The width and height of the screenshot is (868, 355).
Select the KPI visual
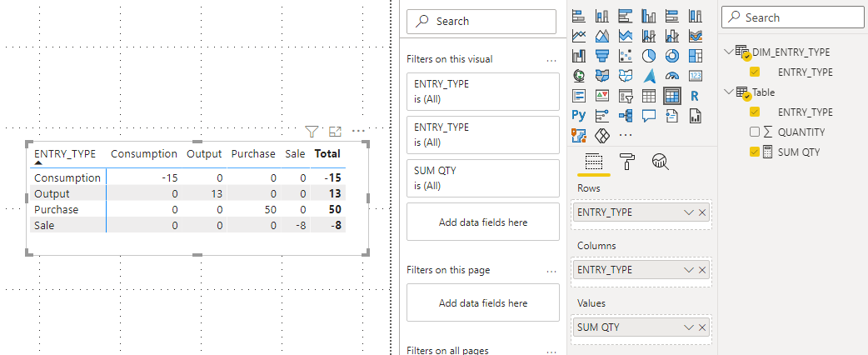(602, 96)
